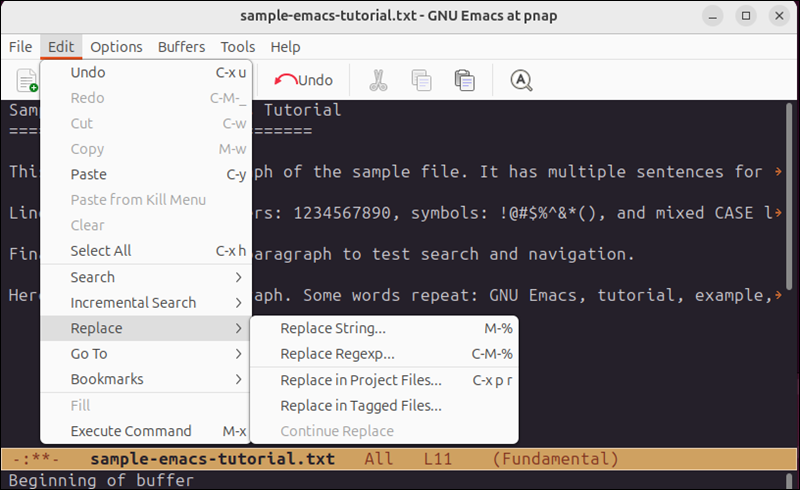Click the Undo toolbar button
The height and width of the screenshot is (490, 800).
[x=304, y=80]
